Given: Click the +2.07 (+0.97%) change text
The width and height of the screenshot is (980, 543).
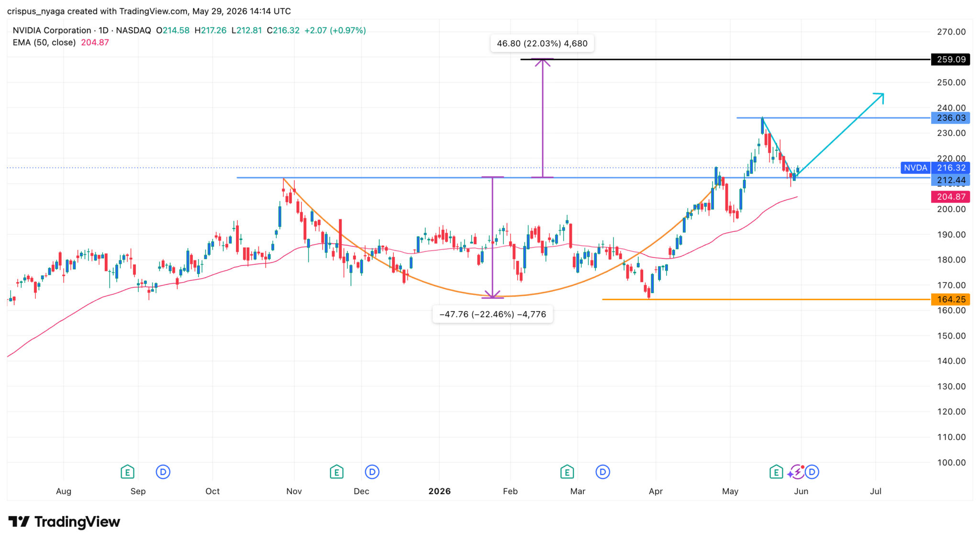Looking at the screenshot, I should click(x=335, y=30).
